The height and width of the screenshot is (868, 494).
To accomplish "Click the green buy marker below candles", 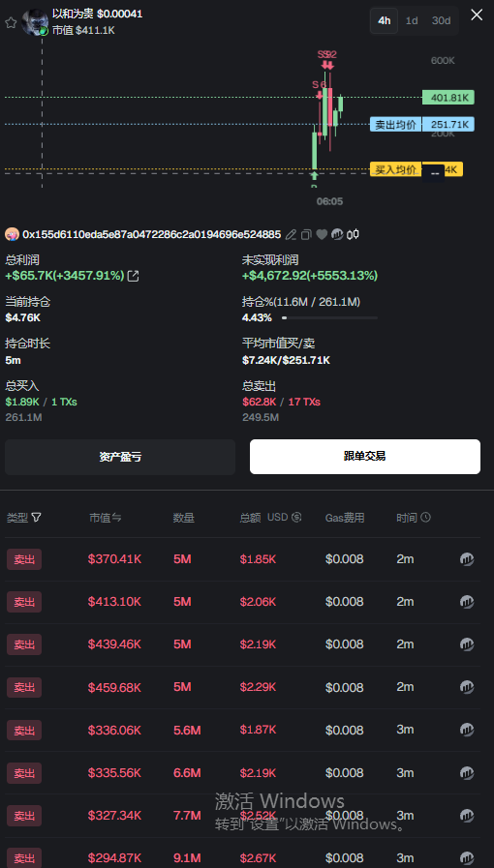I will [x=314, y=175].
